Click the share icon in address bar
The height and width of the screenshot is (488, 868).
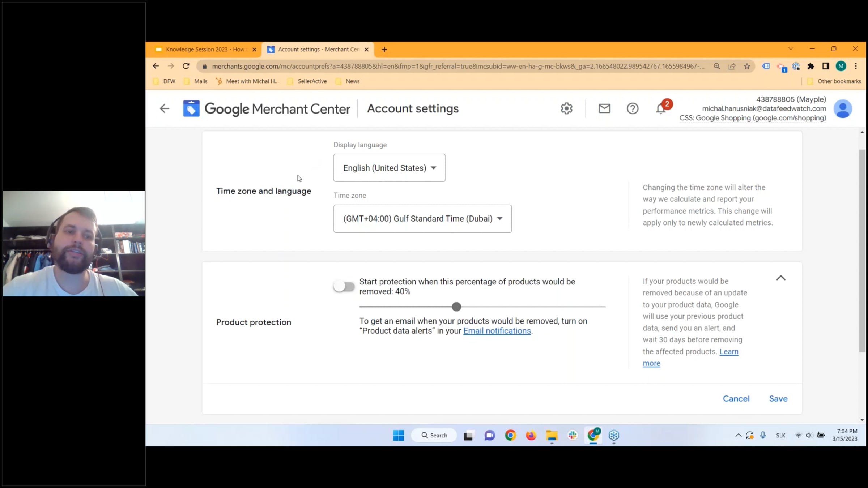(732, 66)
